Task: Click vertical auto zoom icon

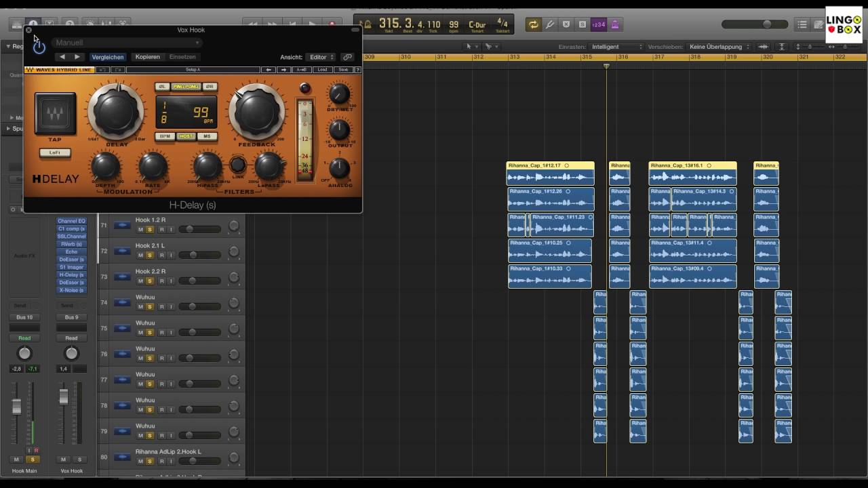Action: (782, 47)
